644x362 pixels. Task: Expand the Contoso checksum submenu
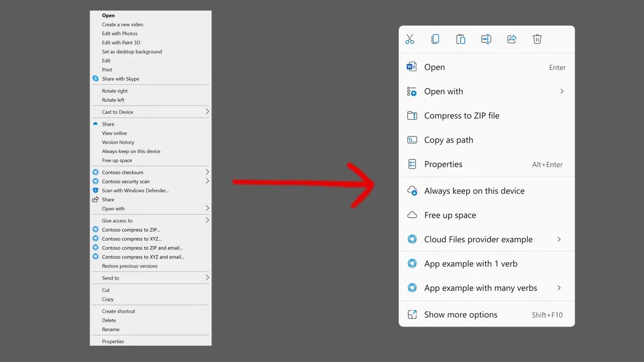coord(207,172)
